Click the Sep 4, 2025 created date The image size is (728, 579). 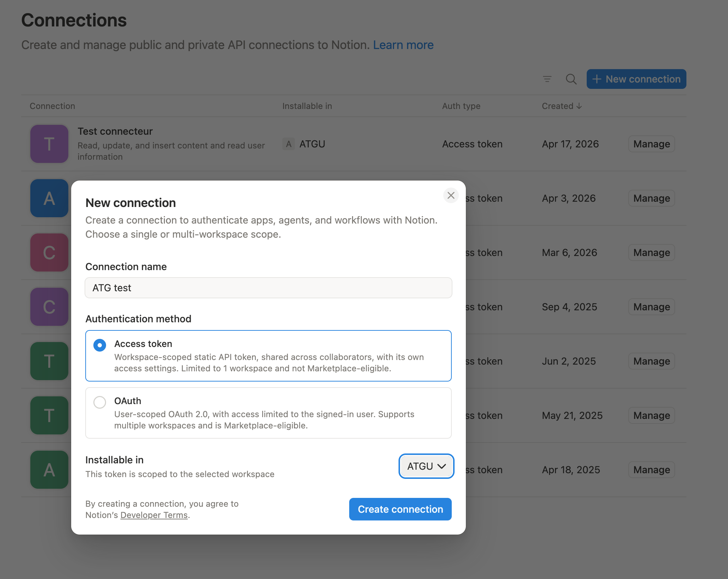pyautogui.click(x=569, y=307)
